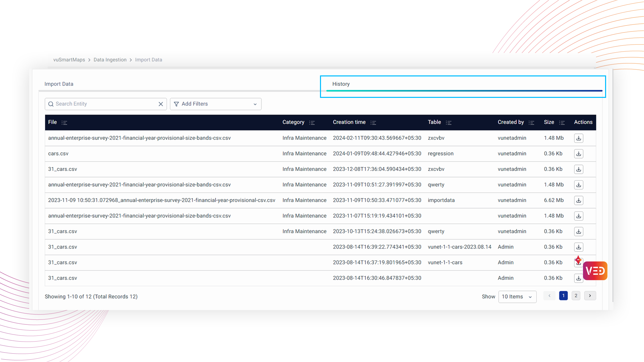Image resolution: width=644 pixels, height=362 pixels.
Task: Go to next page arrow
Action: click(590, 296)
